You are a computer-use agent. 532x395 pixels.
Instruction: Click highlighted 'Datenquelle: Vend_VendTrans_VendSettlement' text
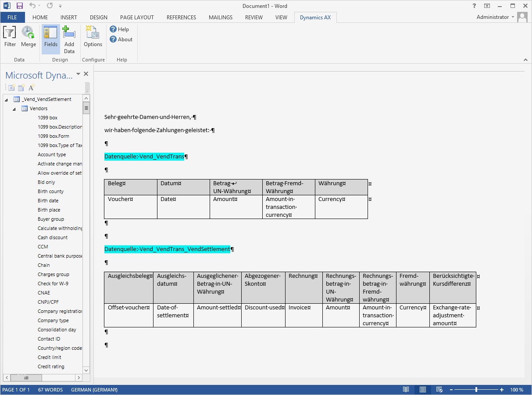(167, 249)
